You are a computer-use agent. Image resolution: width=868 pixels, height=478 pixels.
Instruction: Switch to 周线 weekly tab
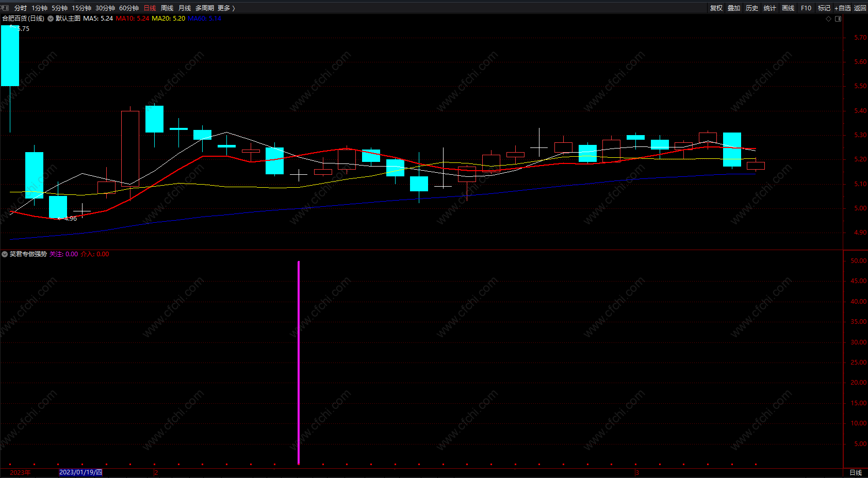point(167,8)
